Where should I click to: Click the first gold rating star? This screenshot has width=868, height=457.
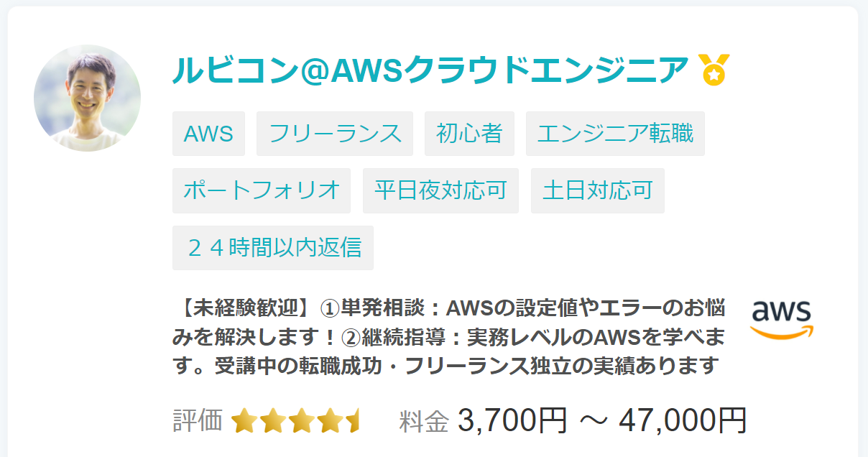point(244,421)
